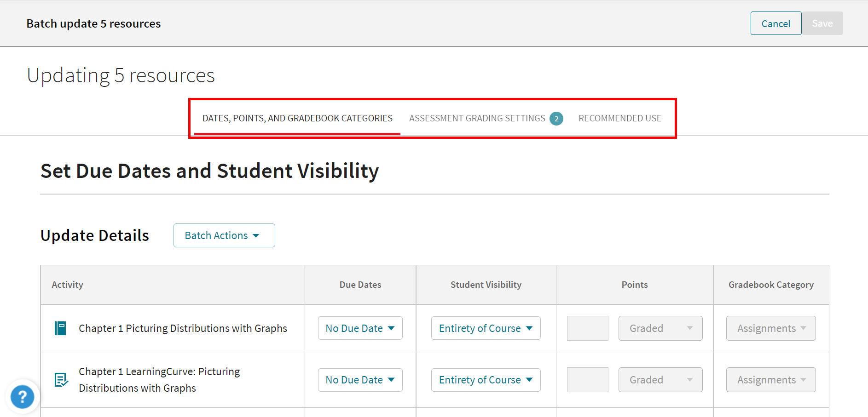
Task: Switch to the Assessment Grading Settings tab
Action: pyautogui.click(x=476, y=118)
